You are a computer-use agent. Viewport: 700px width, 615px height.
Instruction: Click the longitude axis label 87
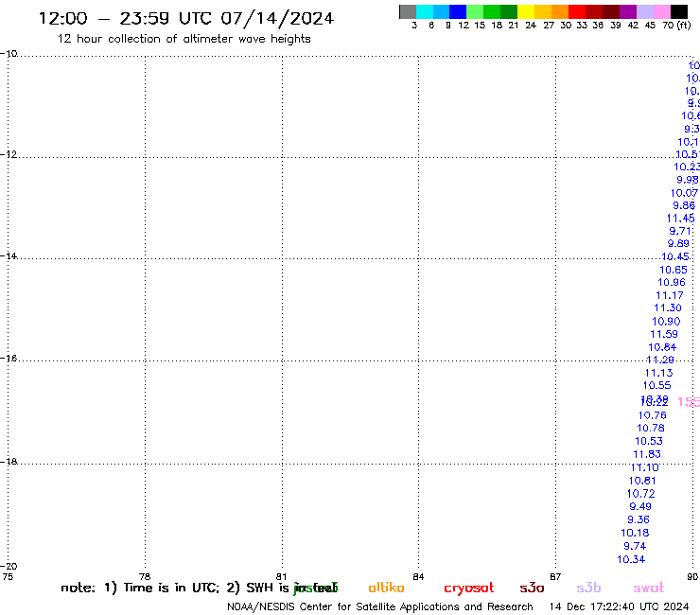[x=555, y=576]
